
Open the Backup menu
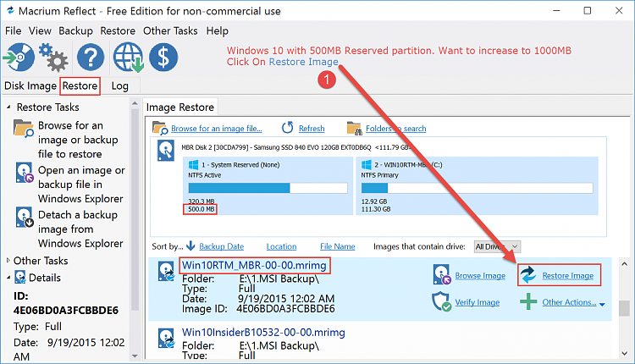(75, 30)
